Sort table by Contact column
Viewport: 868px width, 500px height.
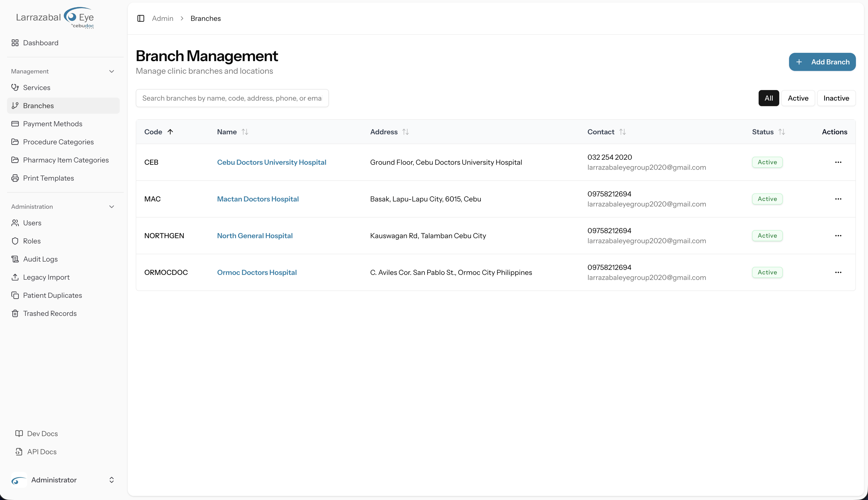606,132
